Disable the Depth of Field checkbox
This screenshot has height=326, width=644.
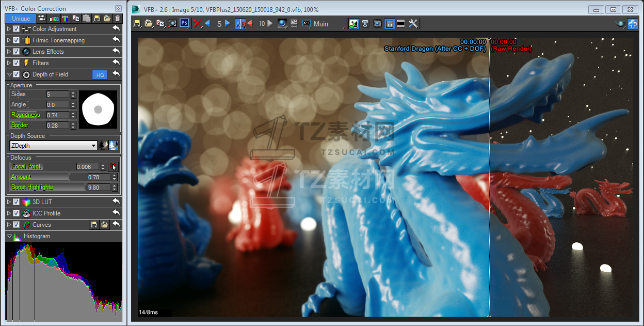[17, 74]
